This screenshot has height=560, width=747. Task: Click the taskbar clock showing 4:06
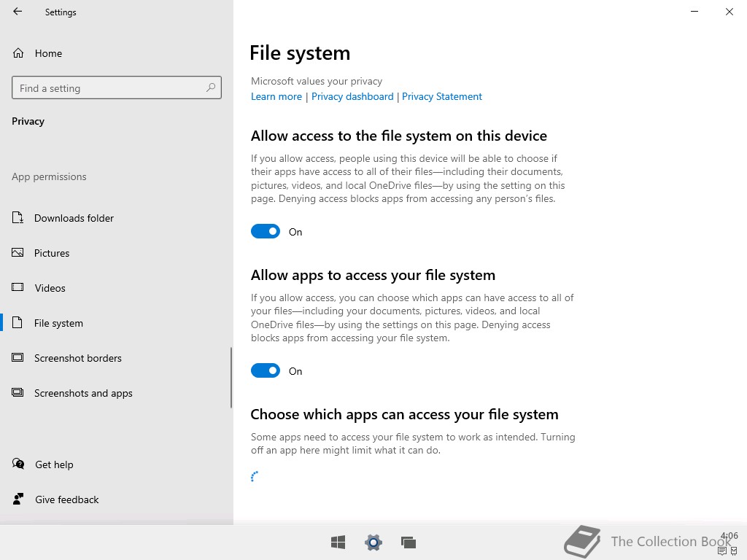point(729,536)
